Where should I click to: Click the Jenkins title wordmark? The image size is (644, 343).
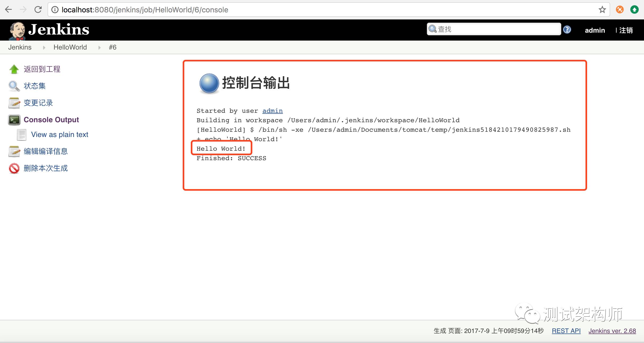pyautogui.click(x=59, y=30)
